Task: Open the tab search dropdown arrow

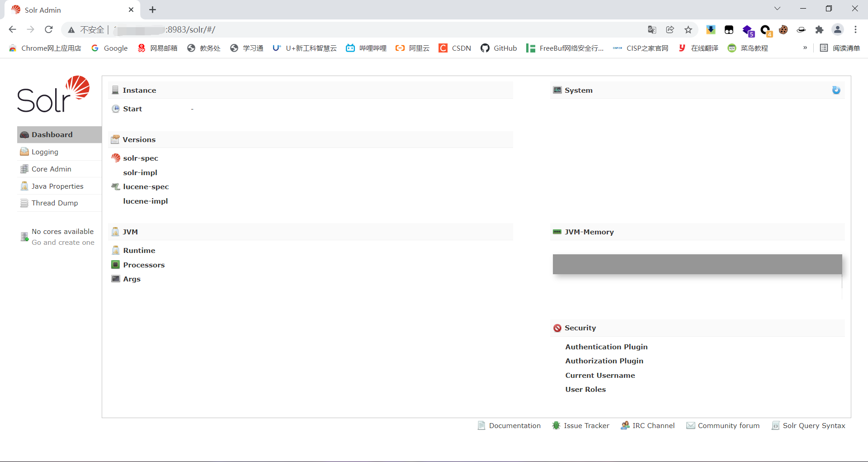Action: coord(777,9)
